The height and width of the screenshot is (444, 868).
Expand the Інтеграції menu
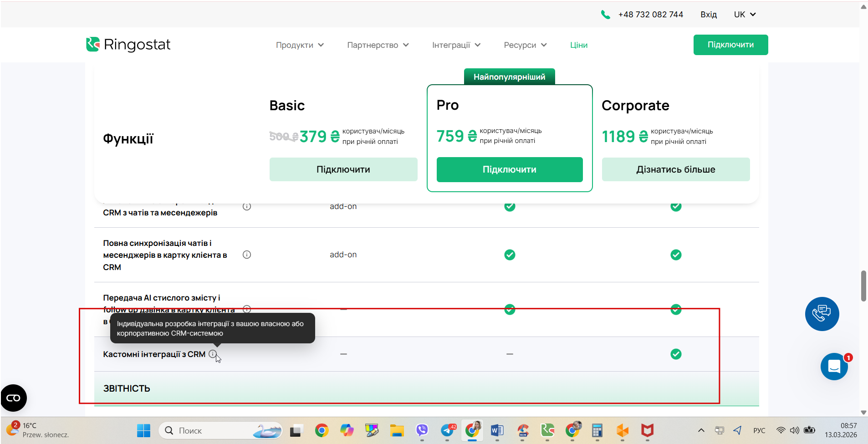pyautogui.click(x=456, y=45)
